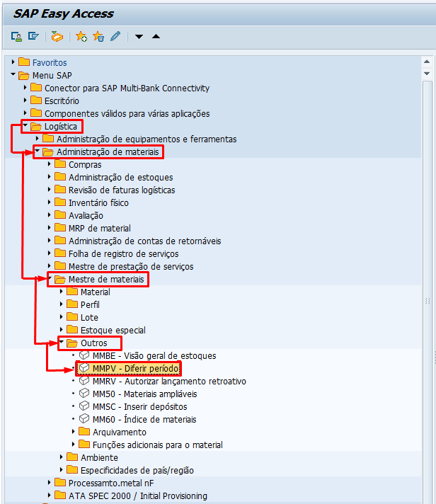Select MMPV - Diferir período transaction
Viewport: 436px width, 504px height.
[135, 369]
